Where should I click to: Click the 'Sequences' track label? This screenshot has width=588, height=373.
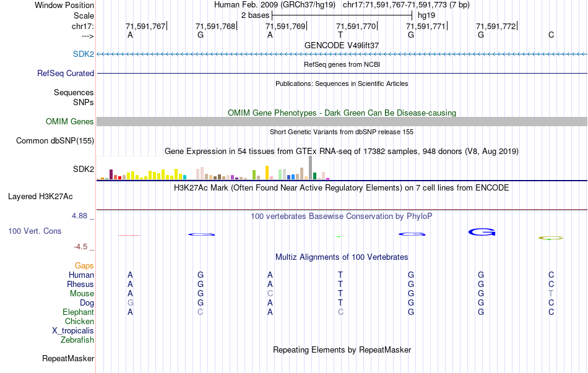(74, 92)
